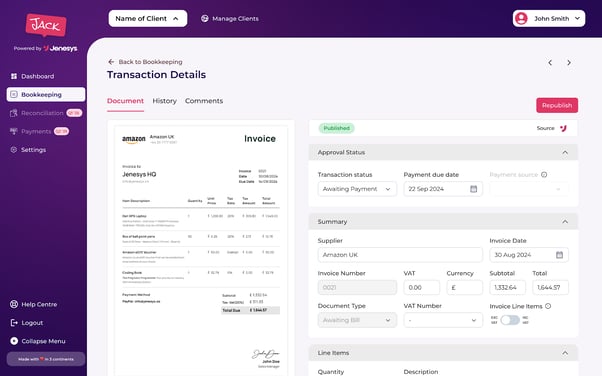Screen dimensions: 602x376
Task: Click Back to Bookkeeping link
Action: (150, 62)
